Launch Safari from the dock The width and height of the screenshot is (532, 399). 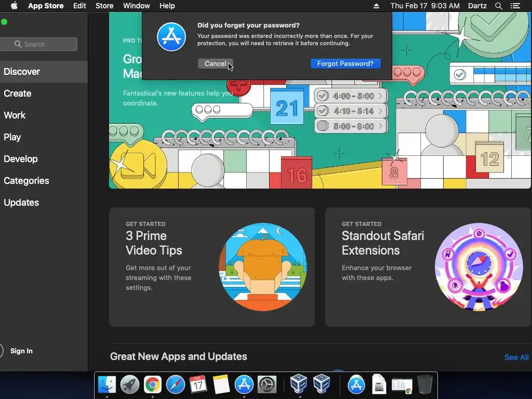click(176, 385)
